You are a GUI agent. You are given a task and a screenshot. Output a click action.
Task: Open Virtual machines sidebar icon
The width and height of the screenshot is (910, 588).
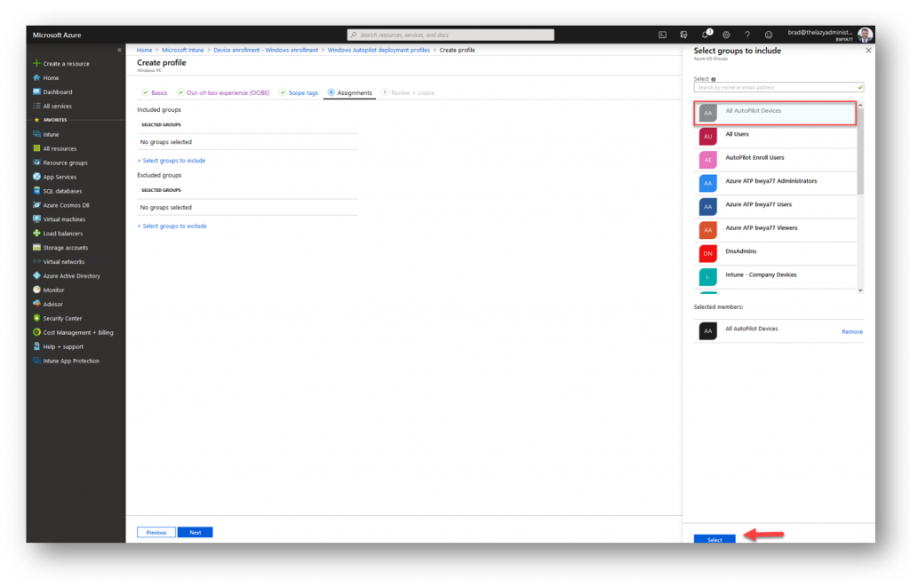(x=36, y=219)
